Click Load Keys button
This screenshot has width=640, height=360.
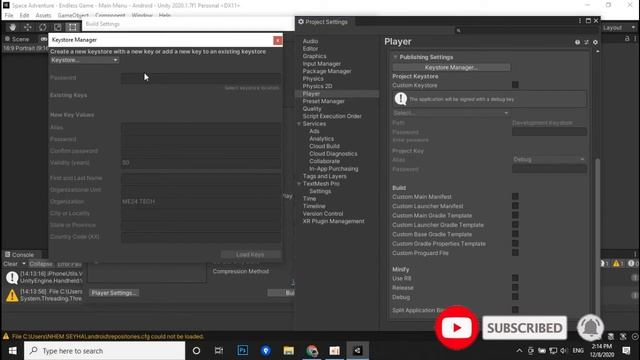tap(250, 255)
